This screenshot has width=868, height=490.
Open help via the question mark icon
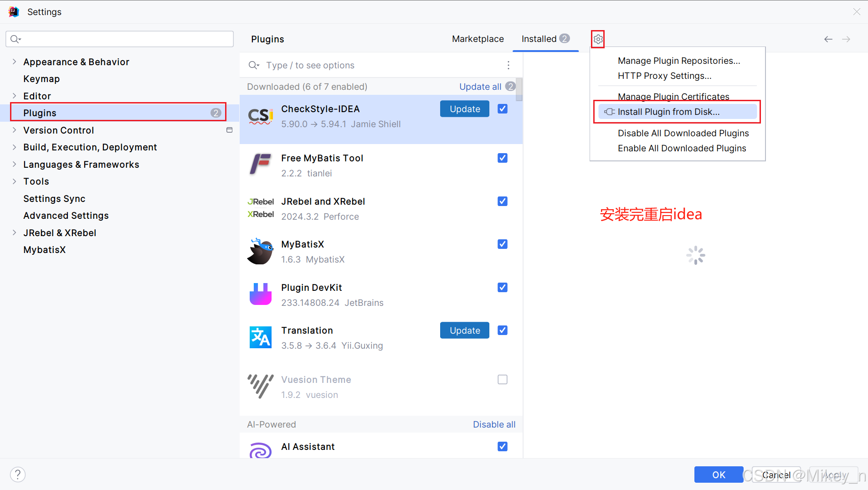18,475
